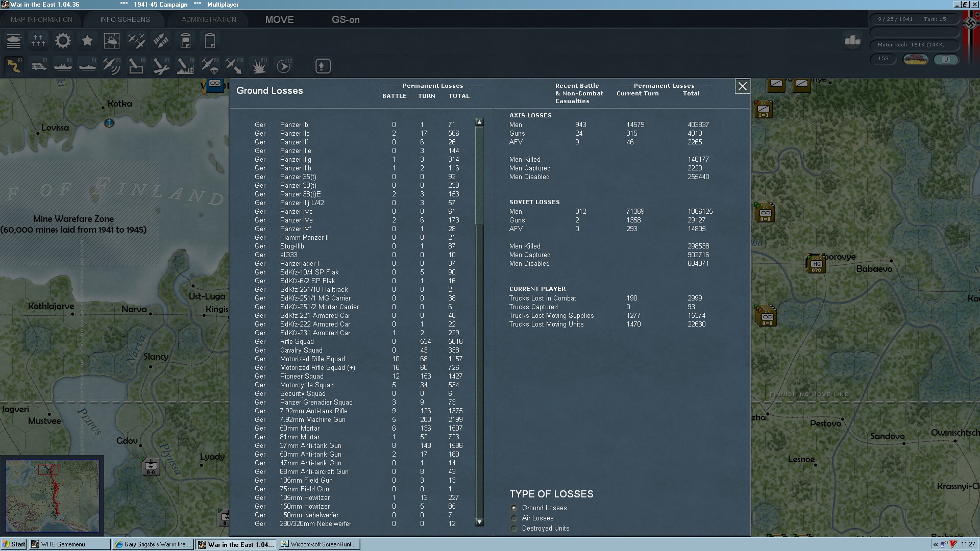
Task: Select the F7 bomb airfield mode
Action: coord(161,66)
